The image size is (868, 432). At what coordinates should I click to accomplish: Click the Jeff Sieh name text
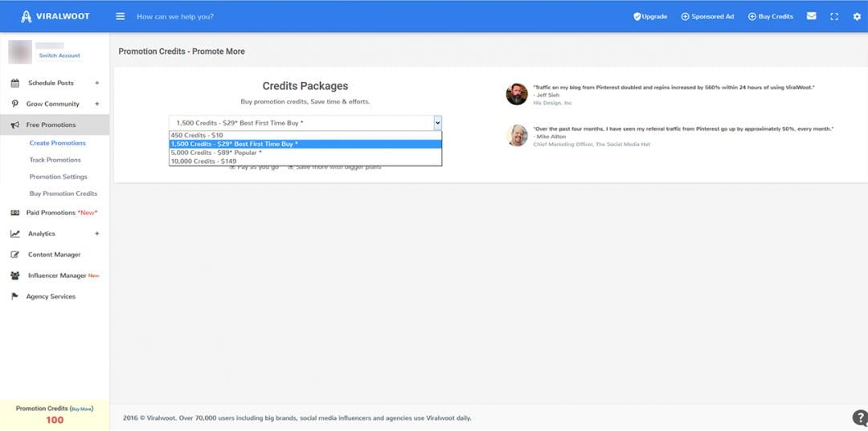coord(548,95)
